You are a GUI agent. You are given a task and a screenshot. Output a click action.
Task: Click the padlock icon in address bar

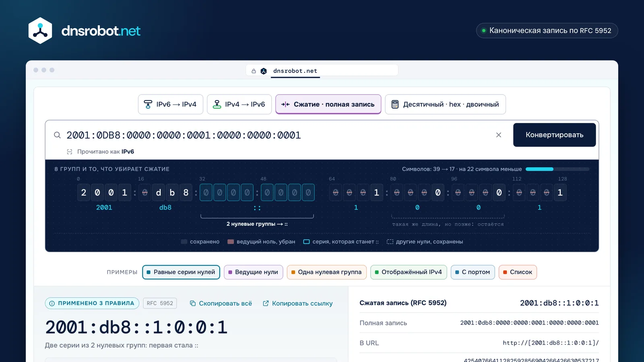click(254, 71)
